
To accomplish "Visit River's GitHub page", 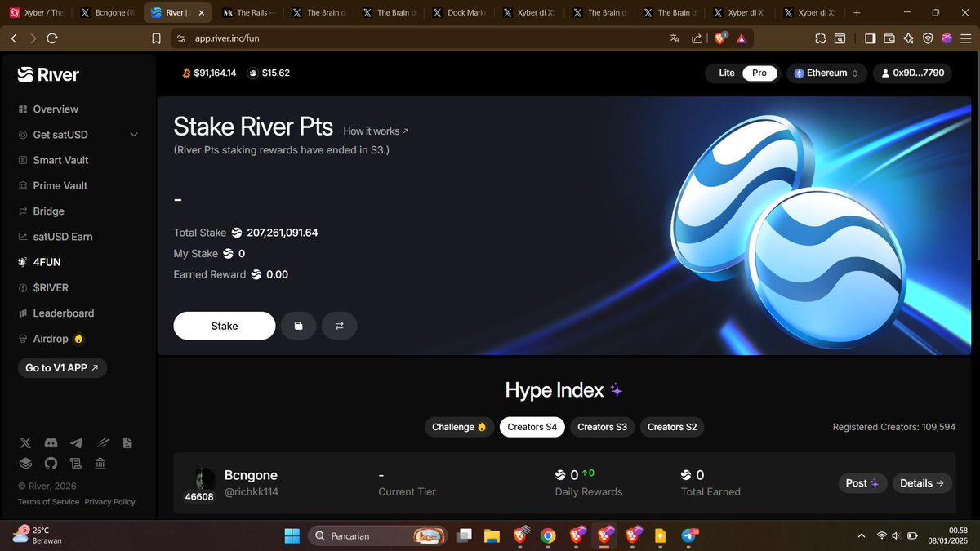I will [51, 463].
